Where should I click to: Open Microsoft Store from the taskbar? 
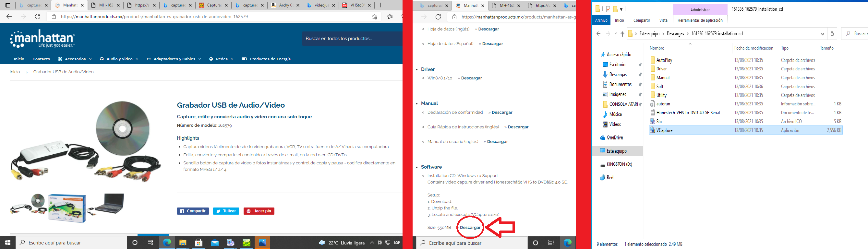tap(199, 243)
